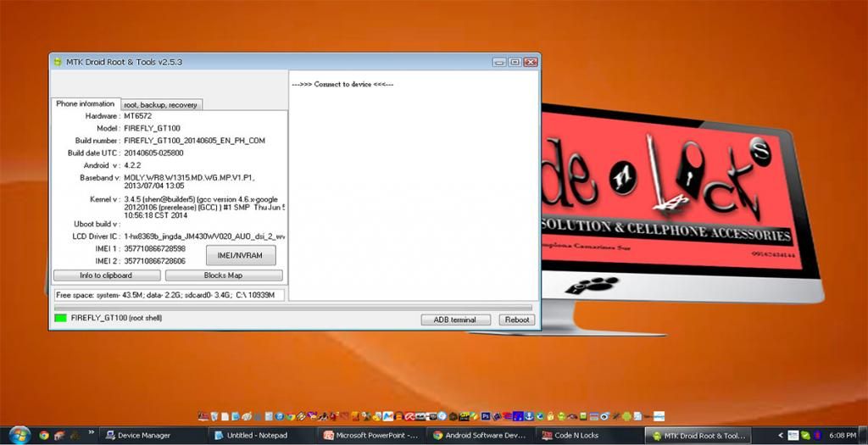Image resolution: width=868 pixels, height=445 pixels.
Task: Click the Blocks Map button
Action: click(x=224, y=275)
